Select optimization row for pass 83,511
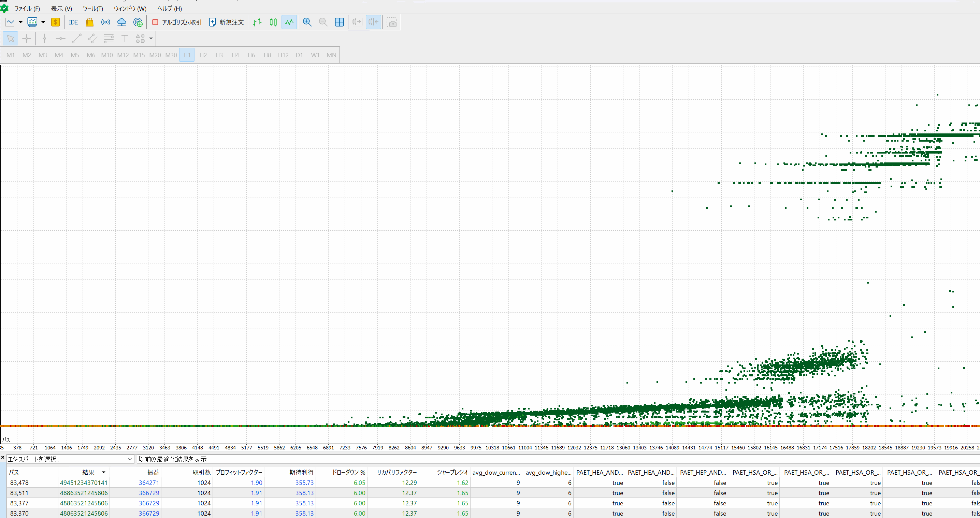 click(19, 492)
